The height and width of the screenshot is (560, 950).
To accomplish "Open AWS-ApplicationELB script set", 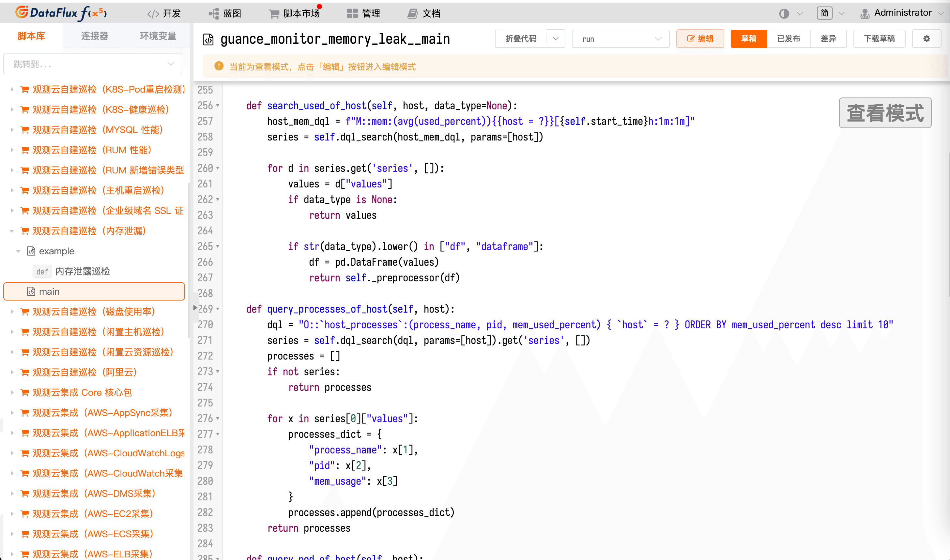I will click(x=108, y=433).
